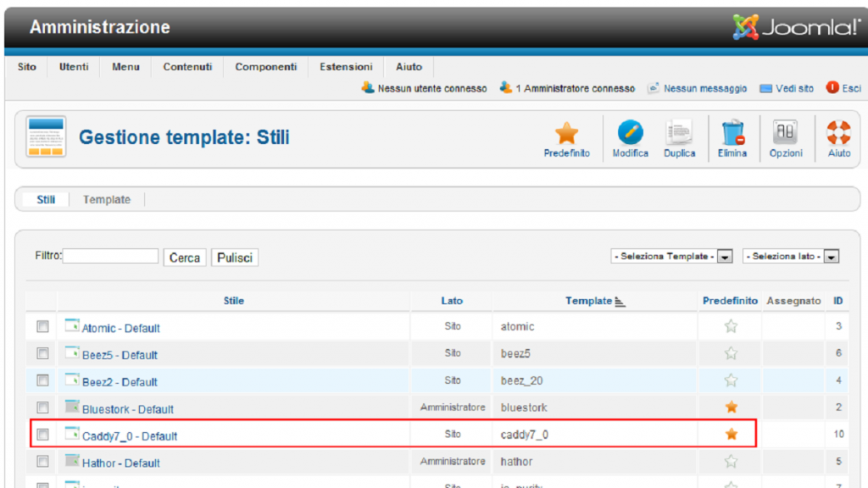Image resolution: width=868 pixels, height=488 pixels.
Task: Open the Caddy7_0 - Default style link
Action: click(130, 436)
